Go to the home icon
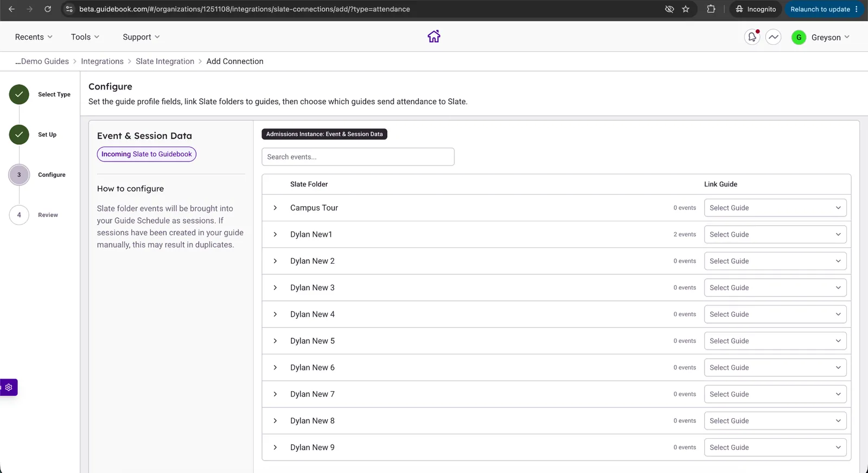The height and width of the screenshot is (473, 868). point(433,36)
